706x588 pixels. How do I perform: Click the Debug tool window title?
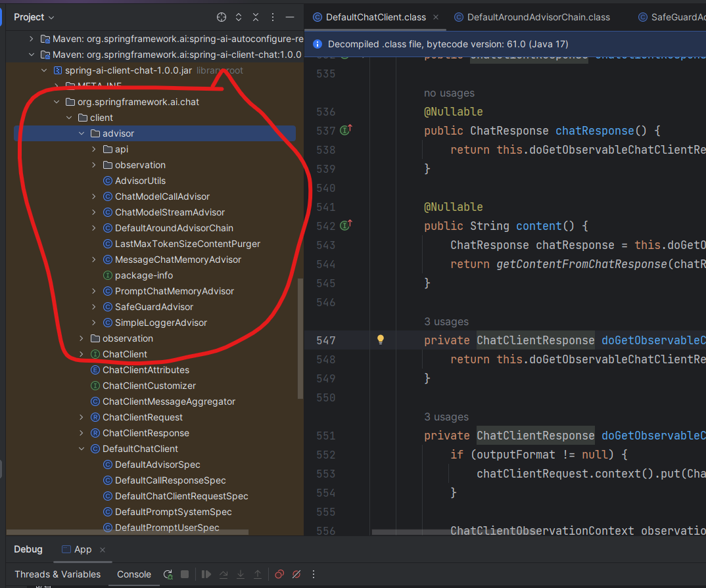28,549
